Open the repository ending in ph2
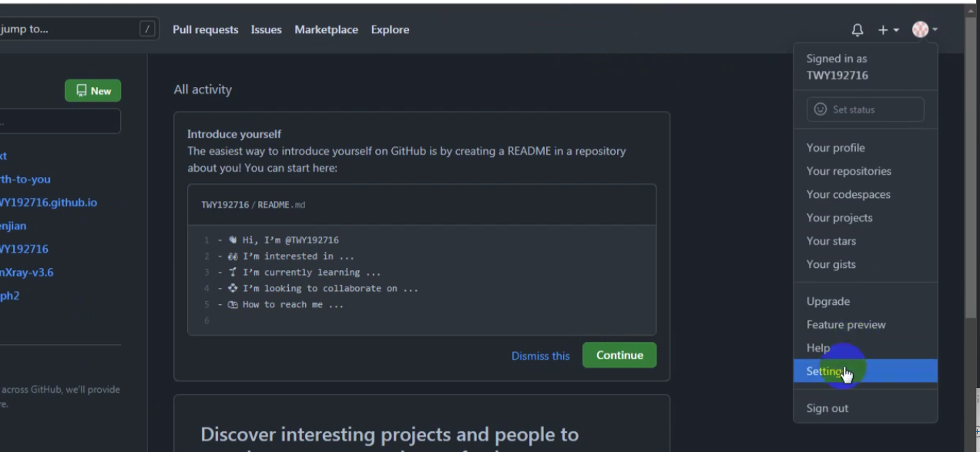Viewport: 980px width, 452px height. point(9,296)
